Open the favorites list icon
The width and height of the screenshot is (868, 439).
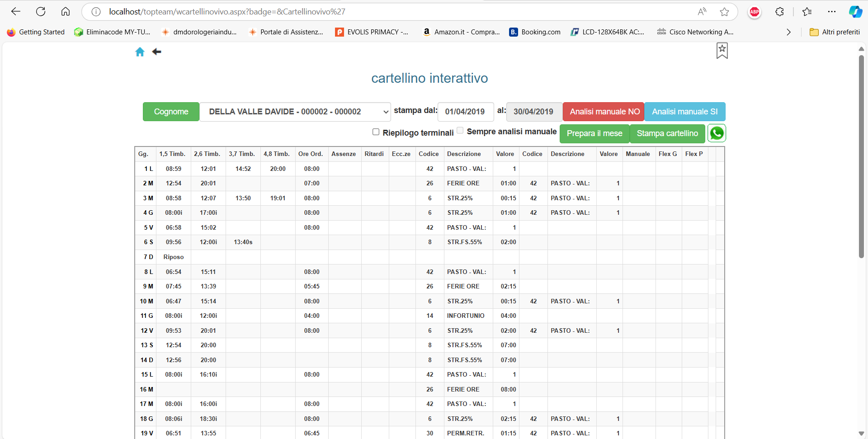tap(807, 12)
